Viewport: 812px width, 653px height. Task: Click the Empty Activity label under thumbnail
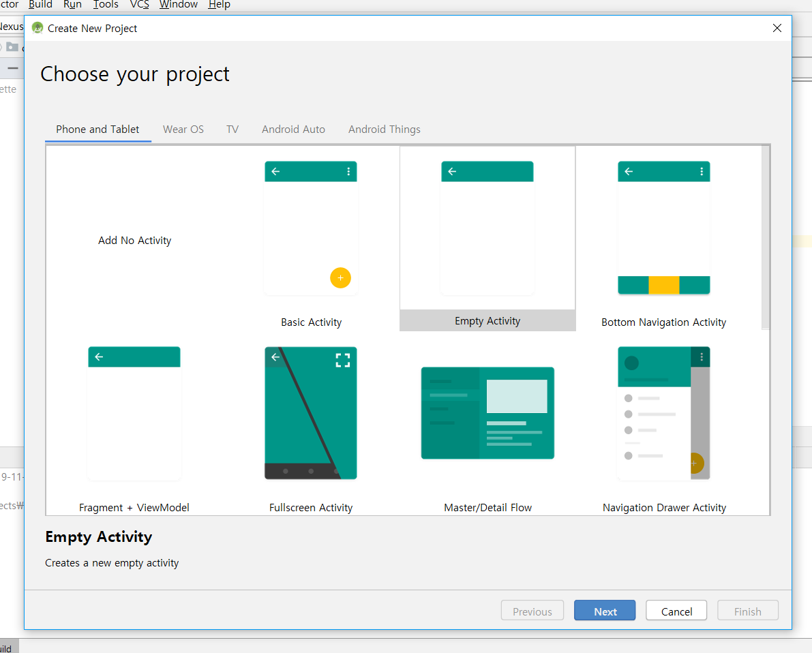point(487,321)
